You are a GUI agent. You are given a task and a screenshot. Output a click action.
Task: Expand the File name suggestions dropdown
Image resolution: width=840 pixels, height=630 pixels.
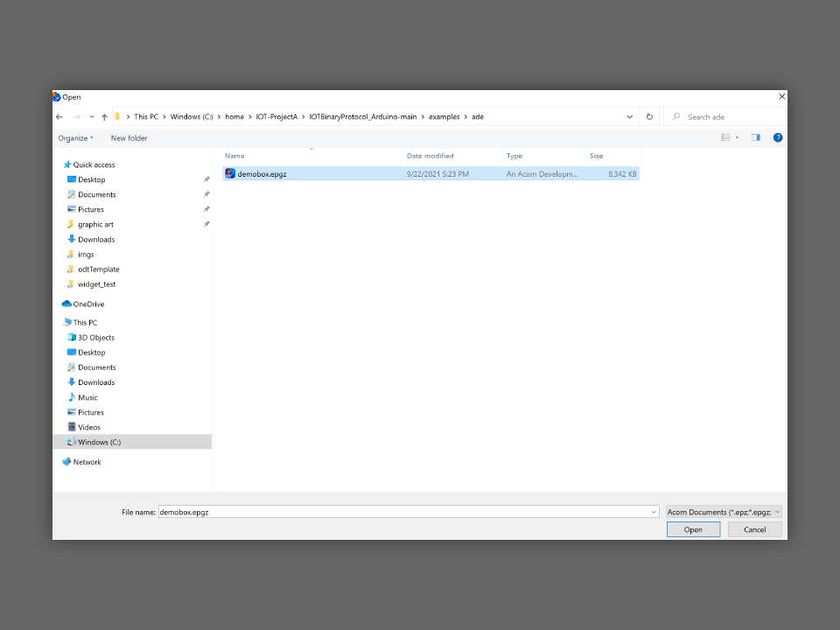(654, 512)
